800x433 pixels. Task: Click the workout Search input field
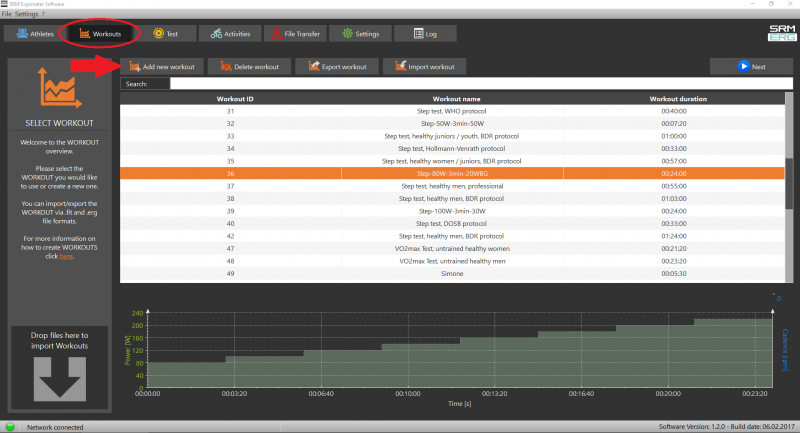coord(480,84)
